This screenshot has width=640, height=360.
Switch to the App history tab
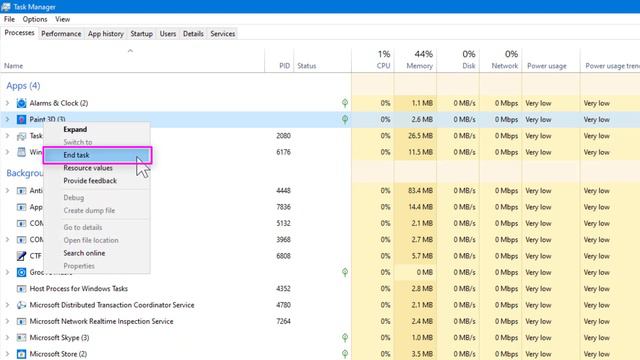106,34
